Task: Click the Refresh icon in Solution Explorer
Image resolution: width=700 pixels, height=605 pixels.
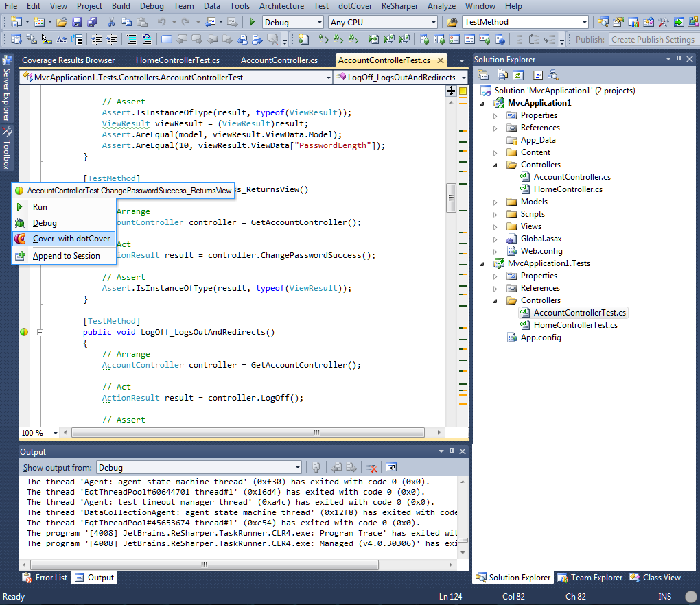Action: click(x=518, y=75)
